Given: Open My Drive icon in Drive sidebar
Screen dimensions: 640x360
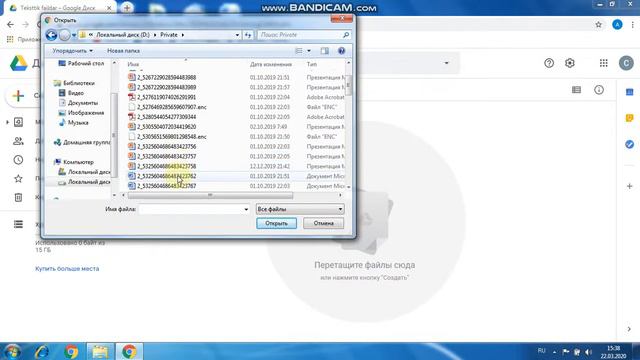Looking at the screenshot, I should (x=18, y=122).
